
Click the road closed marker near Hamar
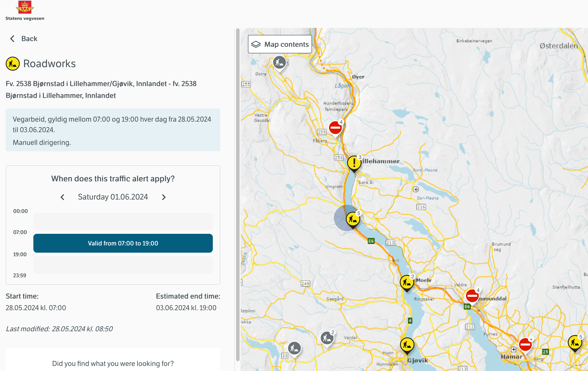pyautogui.click(x=525, y=345)
